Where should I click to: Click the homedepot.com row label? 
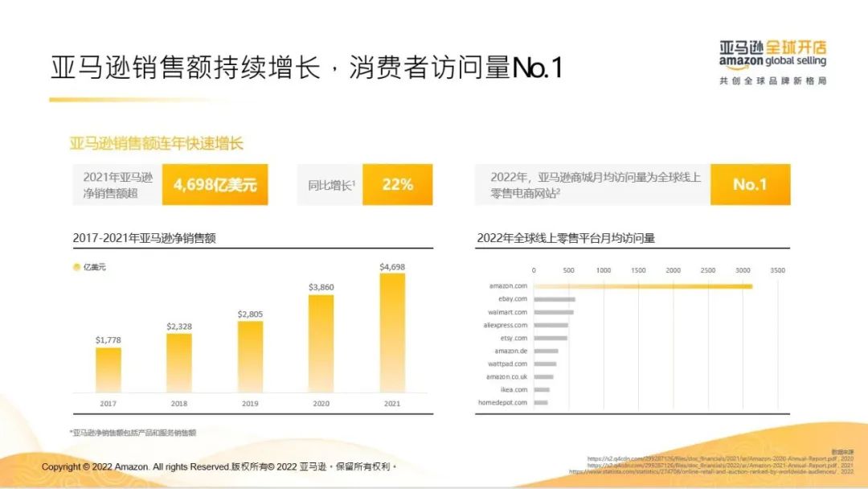(502, 403)
